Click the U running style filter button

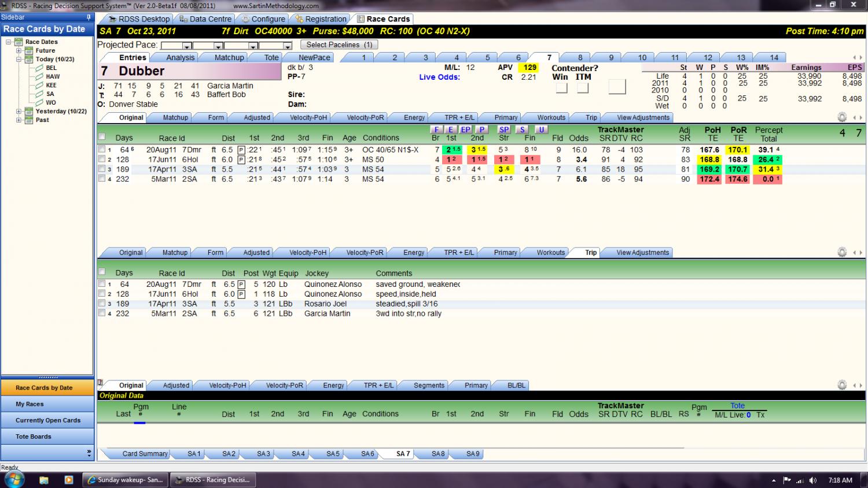pos(541,130)
